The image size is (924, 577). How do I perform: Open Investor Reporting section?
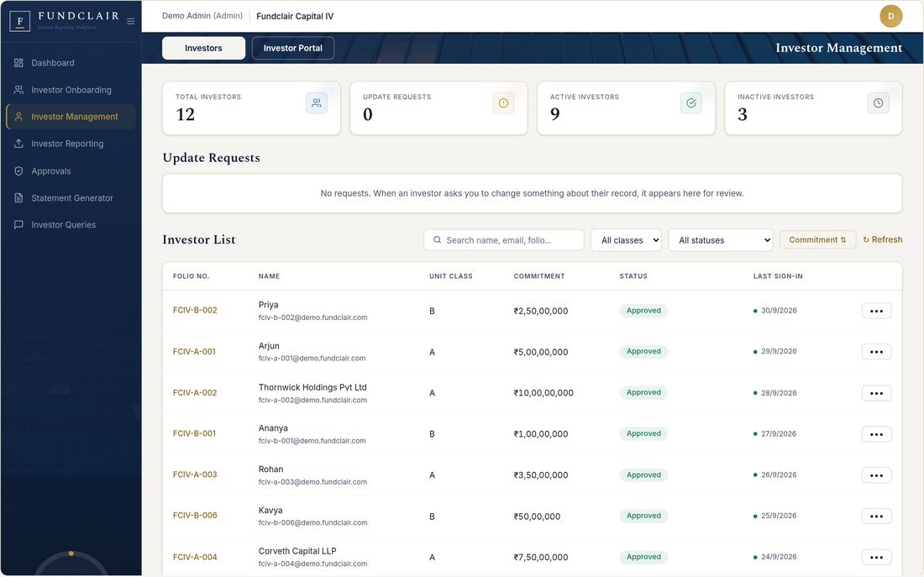coord(71,144)
